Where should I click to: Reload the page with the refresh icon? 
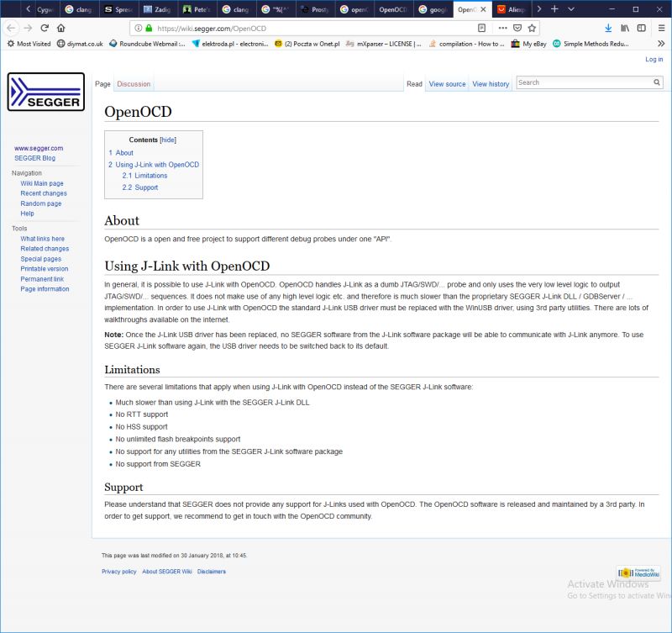(x=45, y=29)
